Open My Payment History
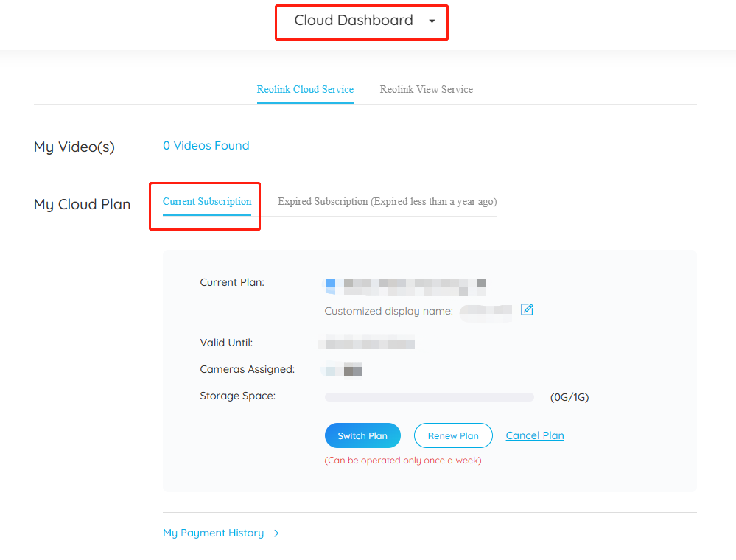This screenshot has height=560, width=736. coord(214,533)
